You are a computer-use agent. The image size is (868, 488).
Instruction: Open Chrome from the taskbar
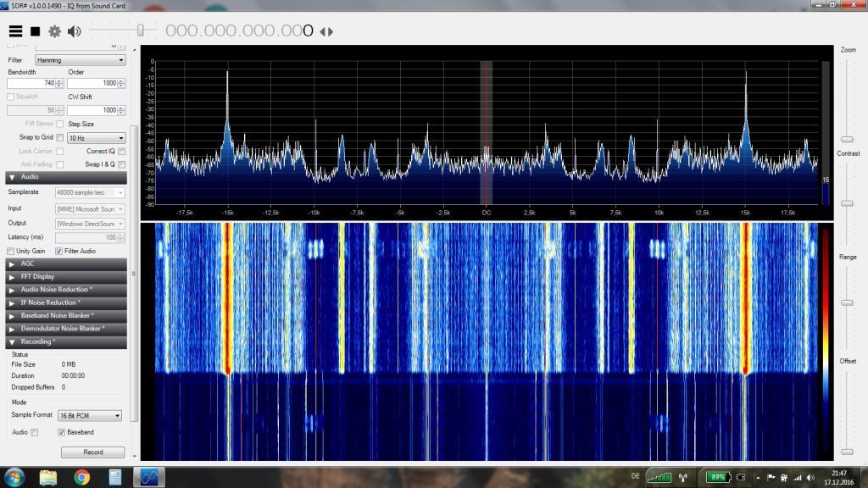[x=82, y=477]
